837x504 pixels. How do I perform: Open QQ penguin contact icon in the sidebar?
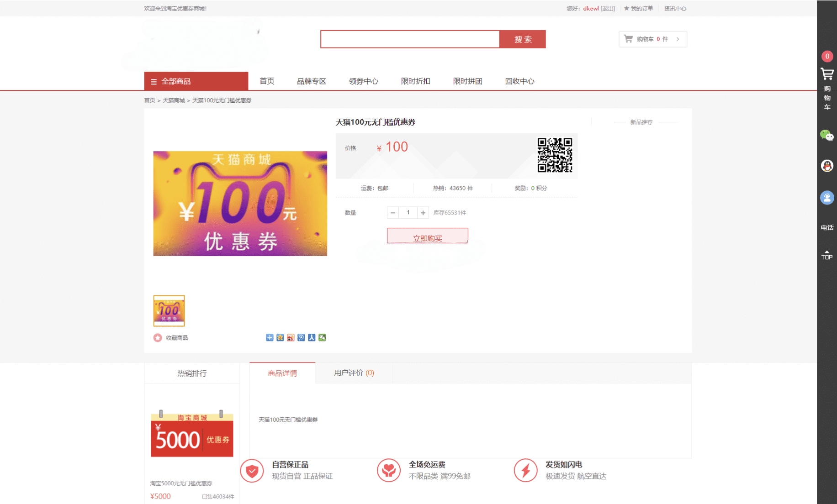click(827, 166)
